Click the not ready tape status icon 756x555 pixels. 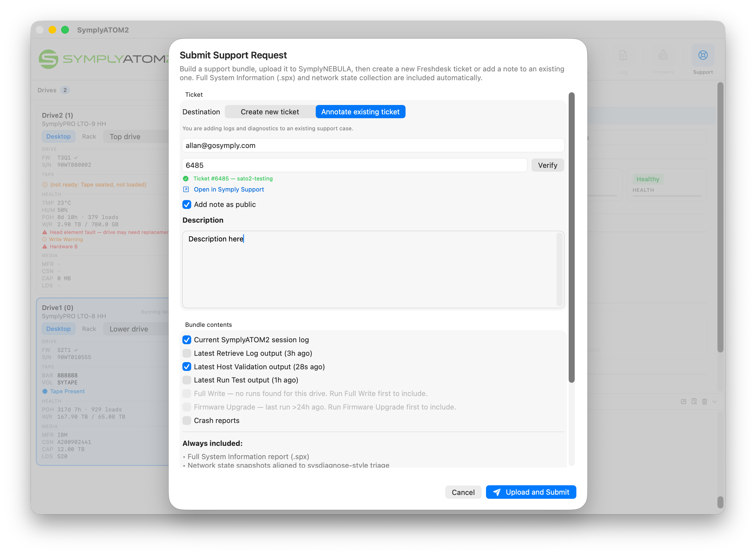click(x=45, y=185)
